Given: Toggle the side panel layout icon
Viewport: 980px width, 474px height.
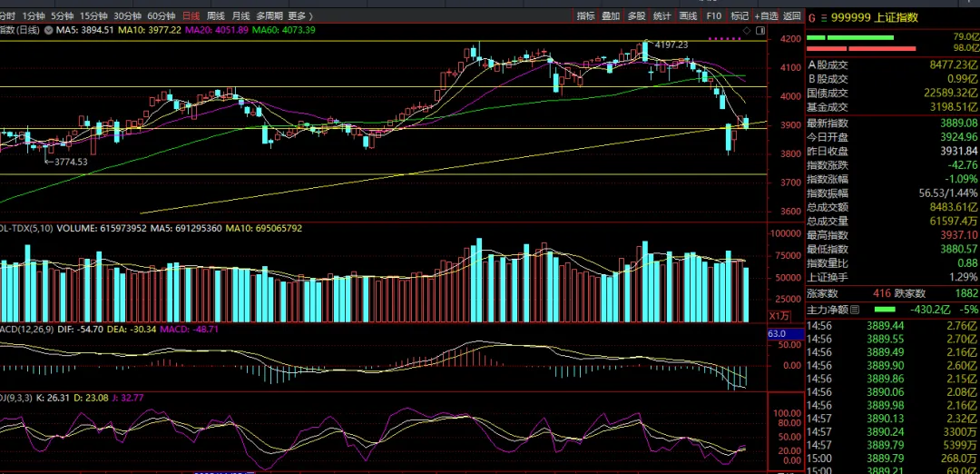Looking at the screenshot, I should 760,30.
